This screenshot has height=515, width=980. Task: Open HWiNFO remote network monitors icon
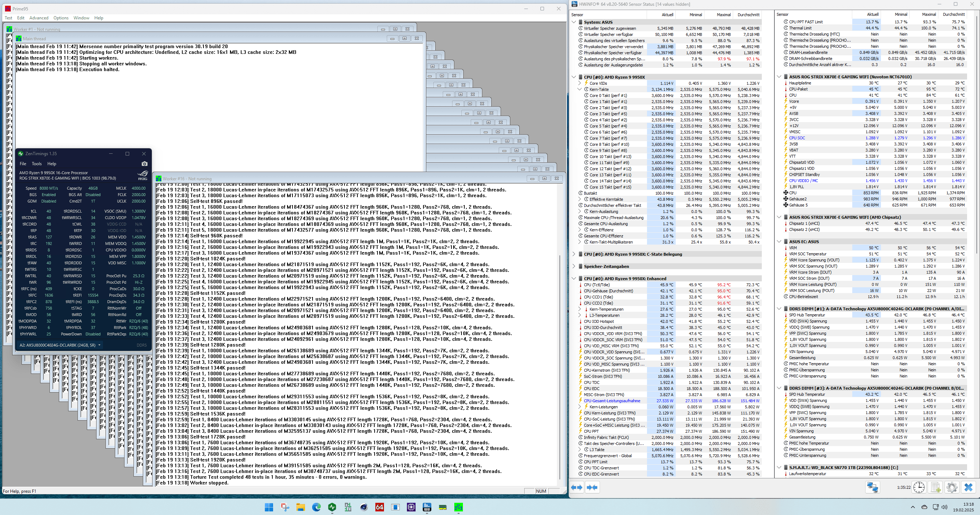872,487
